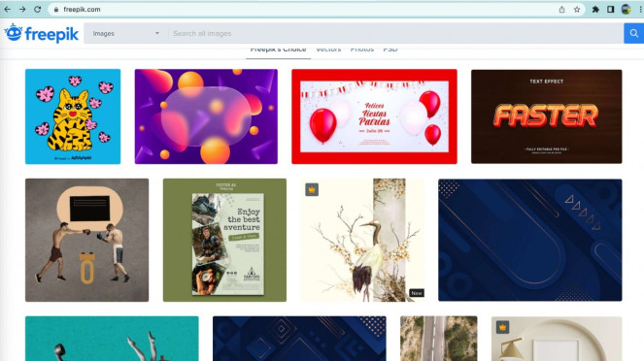Open the dark blue geometric background with arrows
This screenshot has height=361, width=644.
coord(529,240)
